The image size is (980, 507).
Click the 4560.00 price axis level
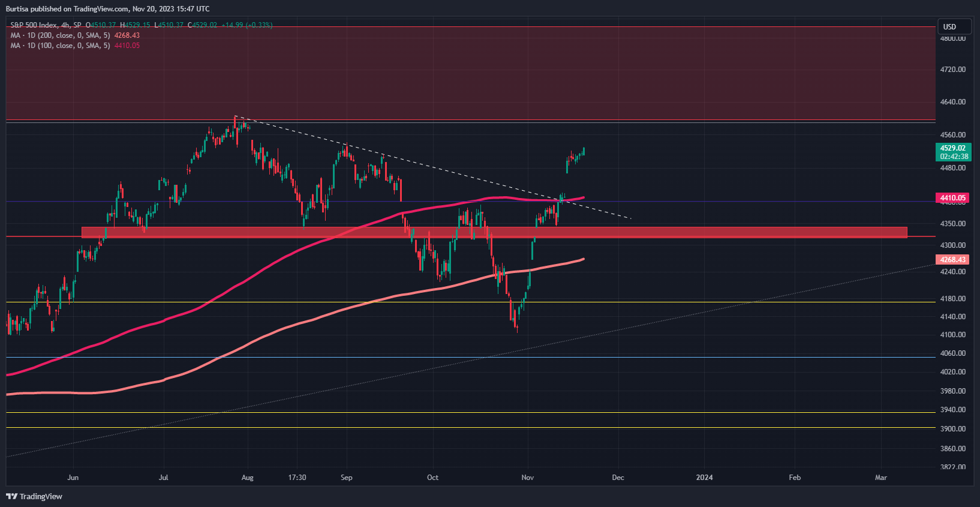tap(952, 135)
